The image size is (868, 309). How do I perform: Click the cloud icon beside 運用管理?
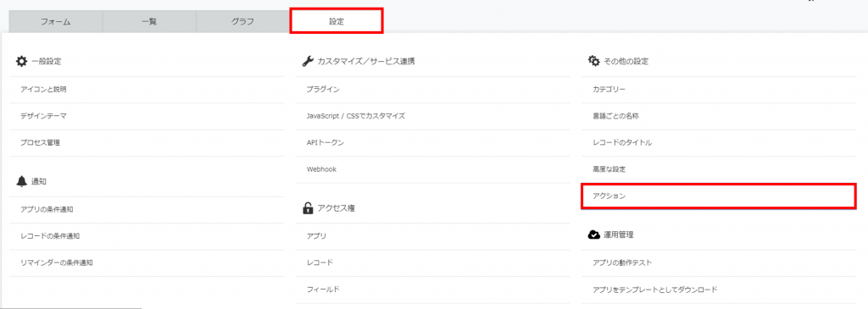point(593,235)
